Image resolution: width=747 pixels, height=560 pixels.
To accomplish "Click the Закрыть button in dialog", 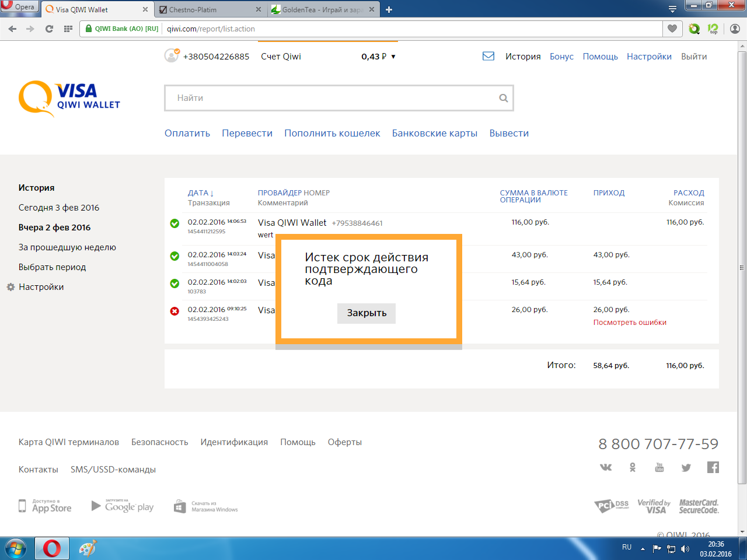I will (366, 313).
